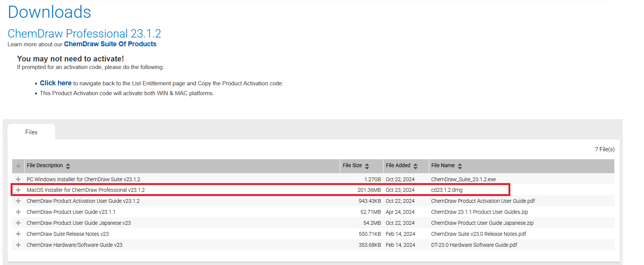The image size is (644, 265).
Task: Click the Apr 24, 2024 date cell
Action: point(400,212)
